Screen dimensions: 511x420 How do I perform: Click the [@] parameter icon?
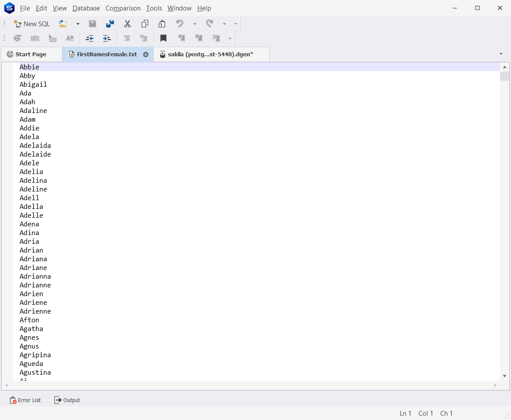click(x=35, y=38)
